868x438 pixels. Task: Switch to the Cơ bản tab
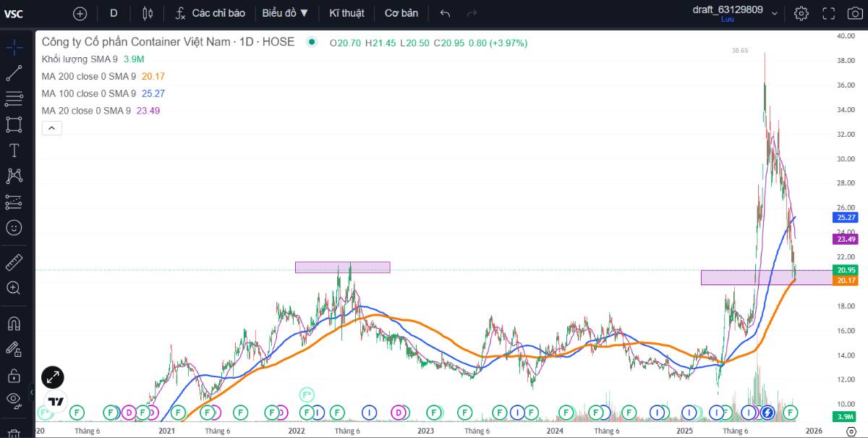[x=401, y=13]
